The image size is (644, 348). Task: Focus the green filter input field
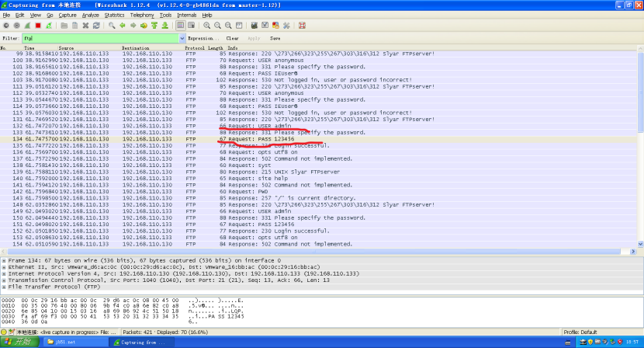coord(101,38)
